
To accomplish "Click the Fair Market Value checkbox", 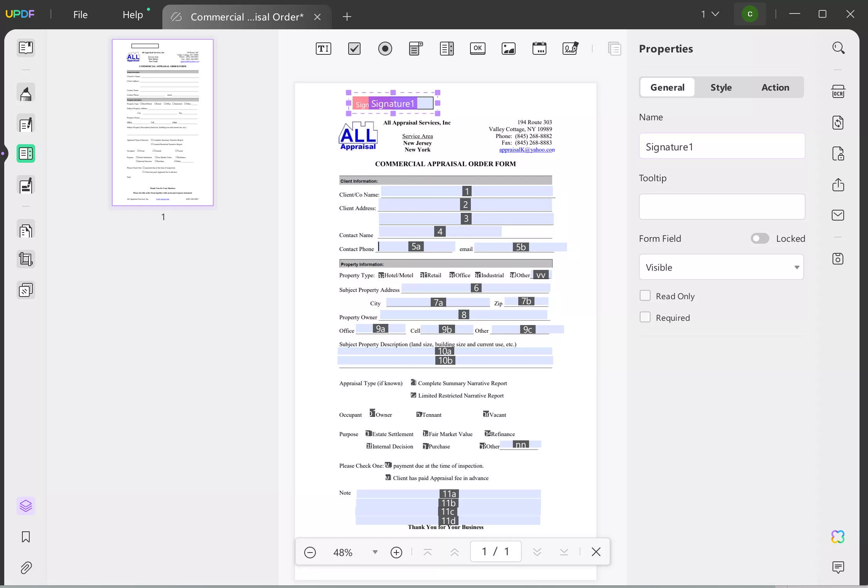I will coord(425,433).
